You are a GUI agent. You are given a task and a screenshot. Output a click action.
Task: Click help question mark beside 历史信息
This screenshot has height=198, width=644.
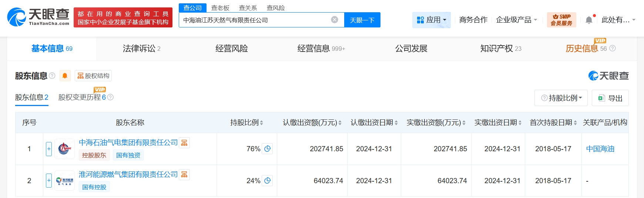(613, 49)
